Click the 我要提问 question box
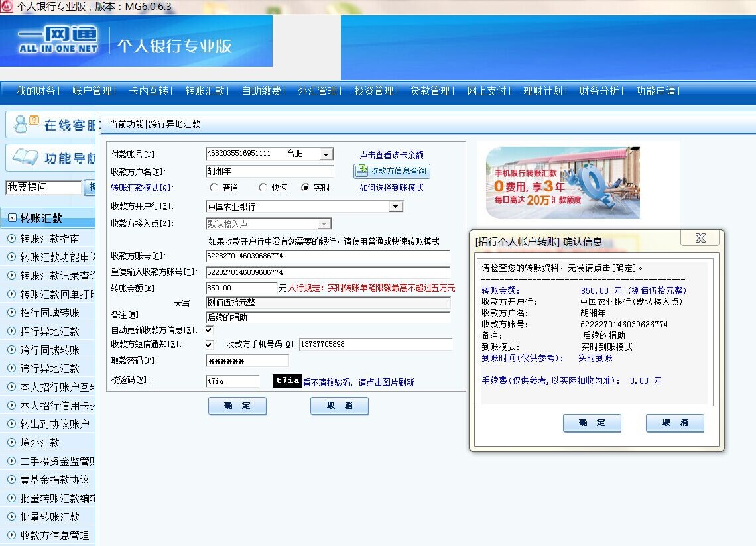The image size is (756, 546). click(43, 187)
